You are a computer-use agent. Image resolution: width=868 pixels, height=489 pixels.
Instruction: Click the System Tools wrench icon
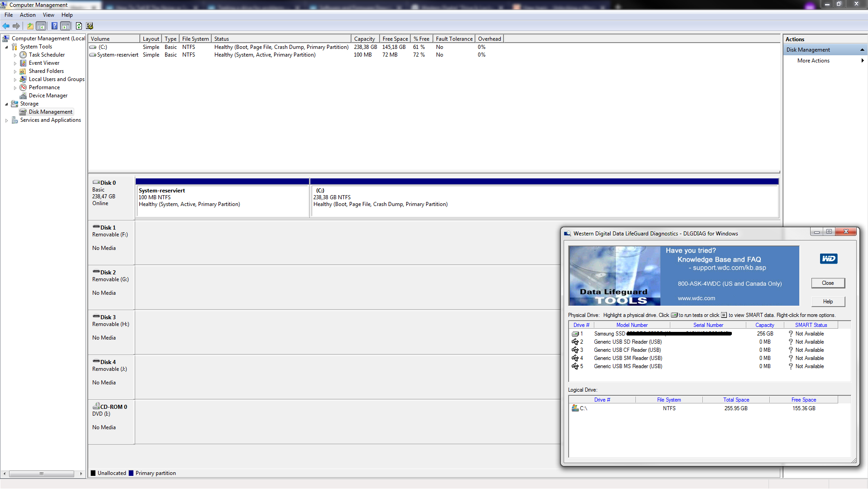pyautogui.click(x=14, y=47)
